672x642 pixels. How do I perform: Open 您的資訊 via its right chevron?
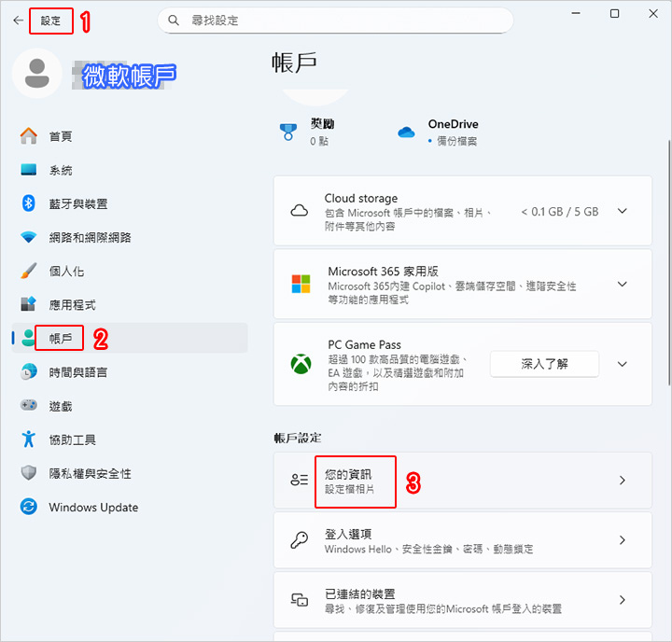click(x=622, y=480)
